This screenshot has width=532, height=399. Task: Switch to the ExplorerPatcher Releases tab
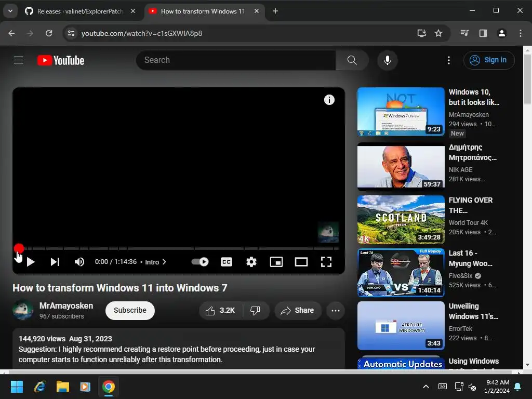79,11
